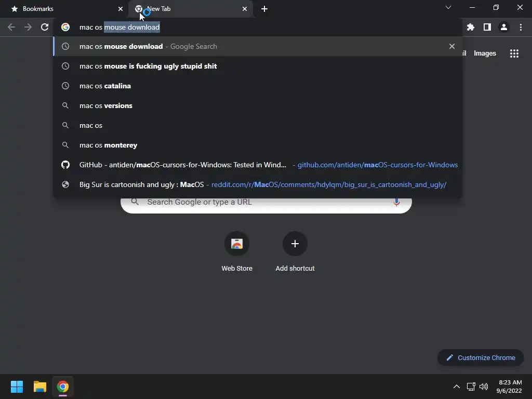532x399 pixels.
Task: Open the side panel icon
Action: (487, 27)
